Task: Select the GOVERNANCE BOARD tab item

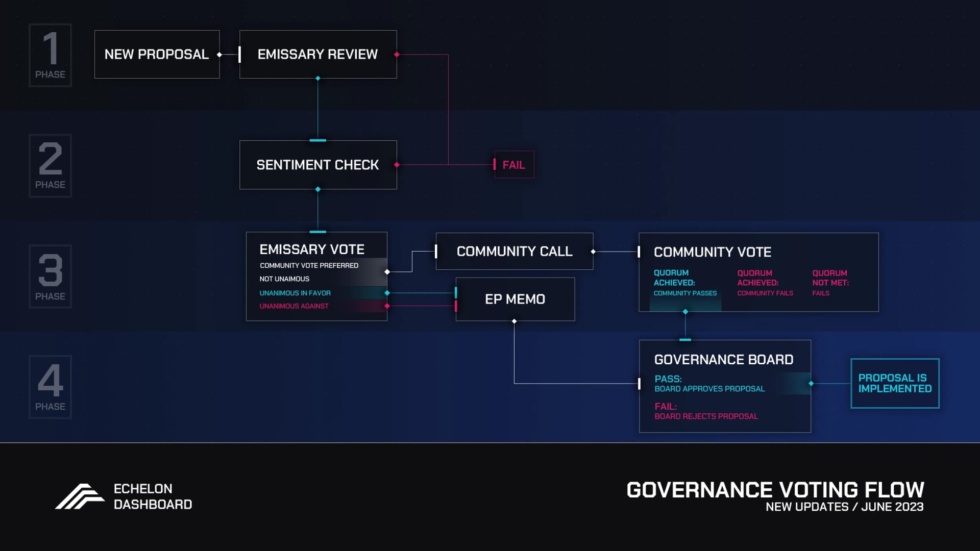Action: pos(724,359)
